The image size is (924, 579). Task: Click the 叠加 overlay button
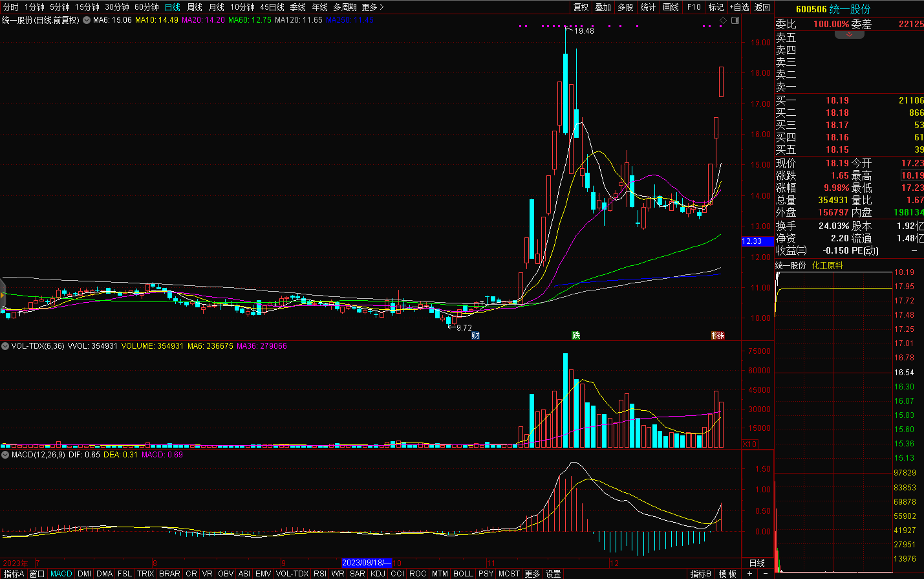click(x=603, y=7)
